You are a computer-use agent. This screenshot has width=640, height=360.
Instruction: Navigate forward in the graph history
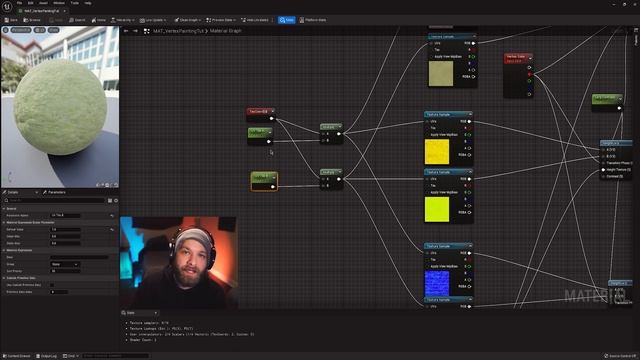pyautogui.click(x=136, y=31)
